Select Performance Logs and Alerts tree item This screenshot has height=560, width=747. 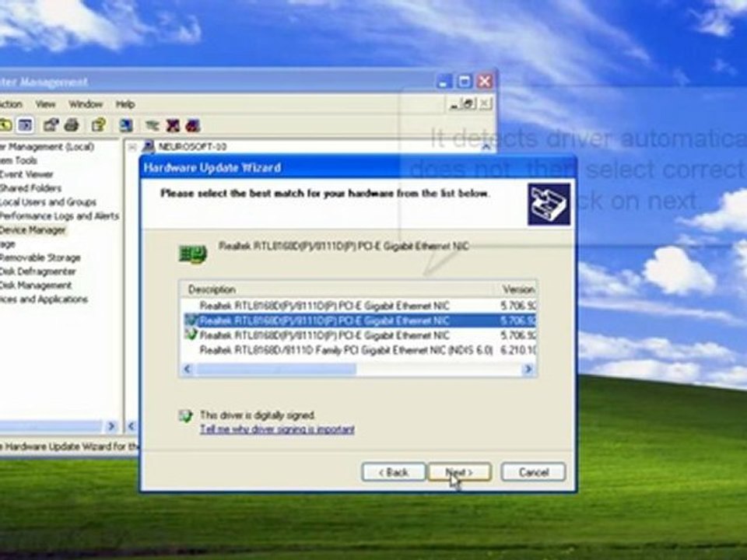tap(59, 216)
